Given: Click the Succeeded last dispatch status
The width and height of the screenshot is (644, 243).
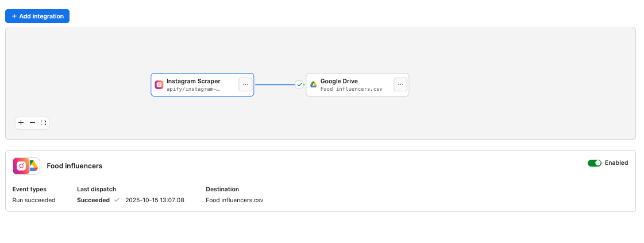Looking at the screenshot, I should [x=93, y=200].
